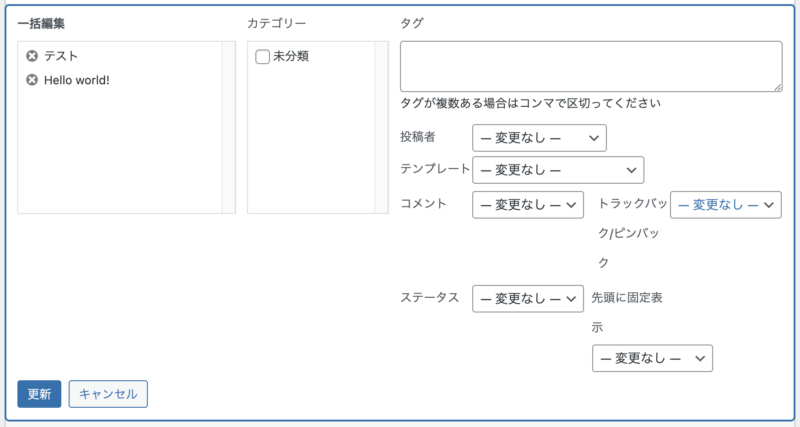Open the 先頭に固定表示 dropdown
The image size is (800, 427).
pos(652,358)
